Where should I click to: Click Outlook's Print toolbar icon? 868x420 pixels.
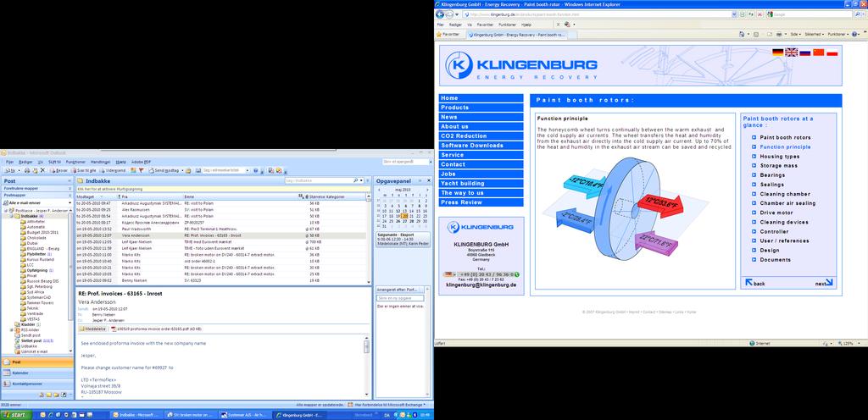click(26, 171)
